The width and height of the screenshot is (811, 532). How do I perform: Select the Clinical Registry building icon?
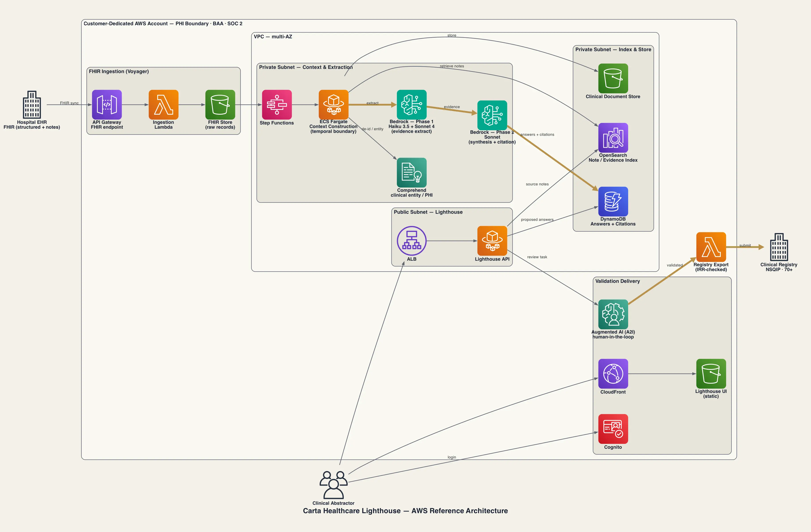point(779,247)
